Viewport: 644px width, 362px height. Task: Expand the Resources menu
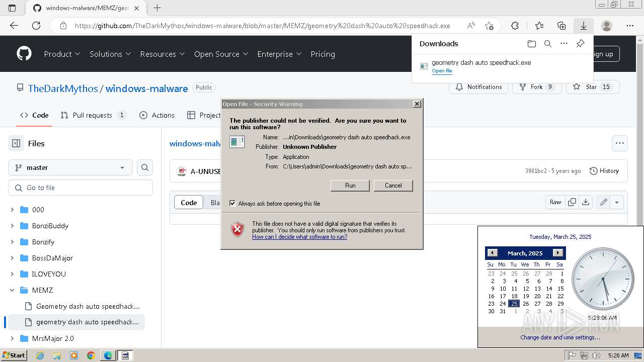pos(163,54)
